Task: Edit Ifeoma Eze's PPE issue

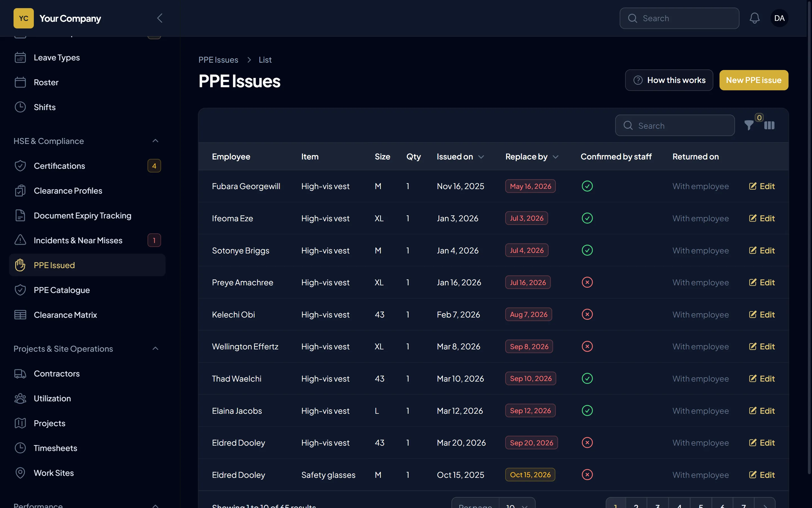Action: tap(762, 218)
